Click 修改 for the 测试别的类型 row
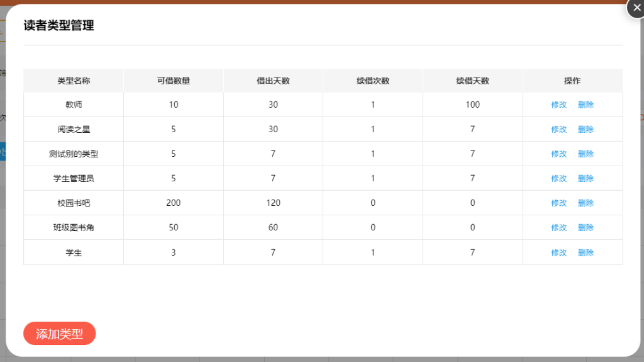Viewport: 644px width, 362px height. 558,154
